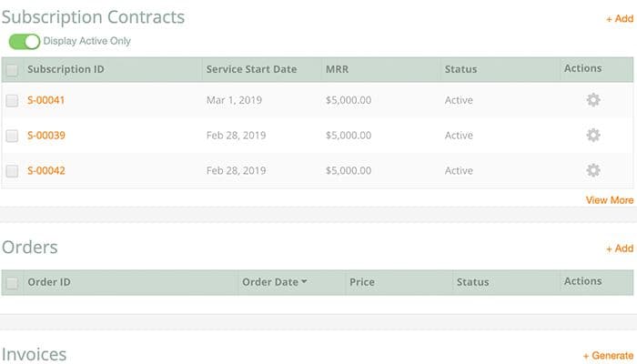Add a new order

pyautogui.click(x=619, y=248)
